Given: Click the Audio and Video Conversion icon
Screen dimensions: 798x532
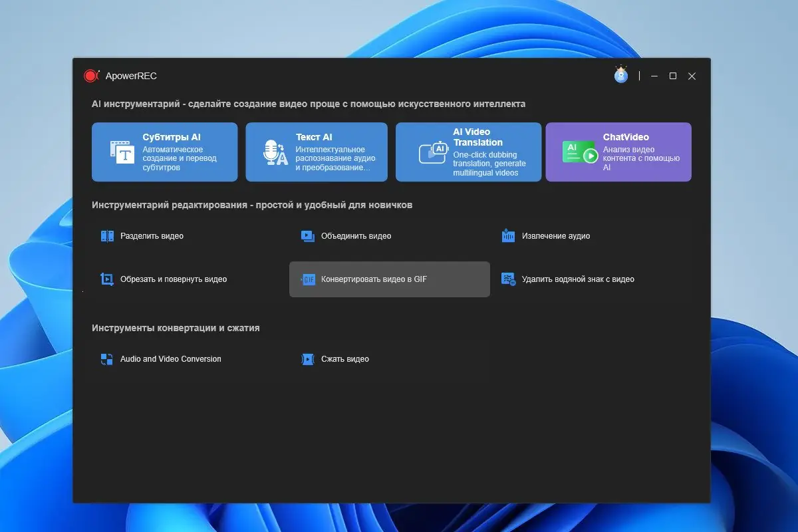Looking at the screenshot, I should pyautogui.click(x=107, y=359).
